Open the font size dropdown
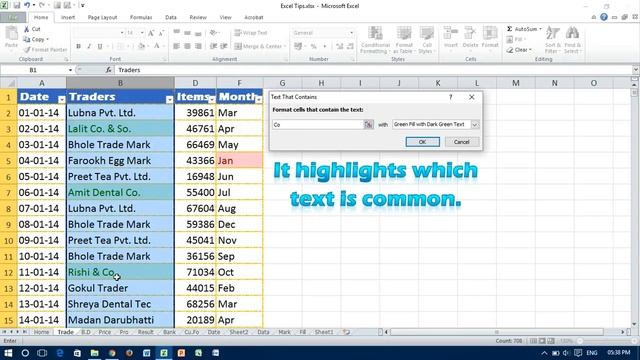The image size is (640, 360). pyautogui.click(x=142, y=33)
